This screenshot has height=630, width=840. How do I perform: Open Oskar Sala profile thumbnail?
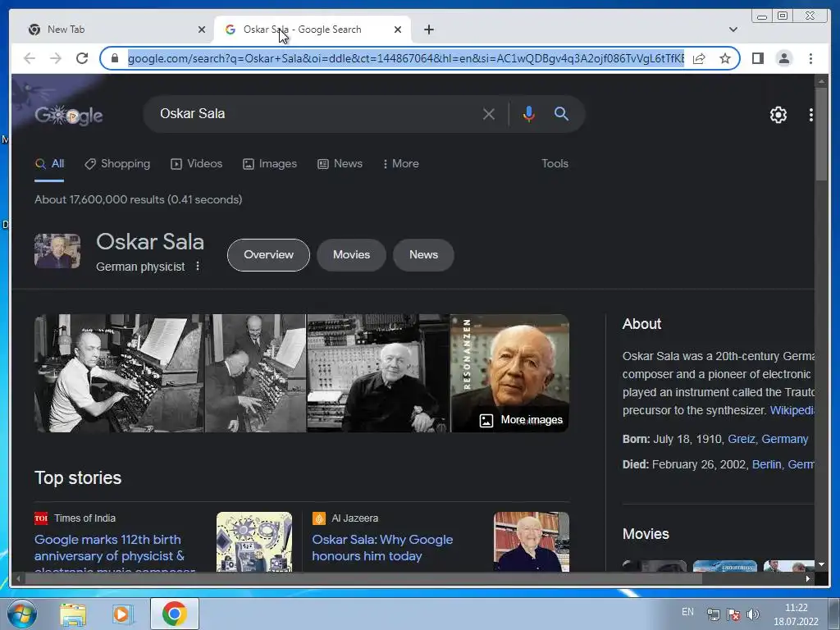click(x=57, y=251)
